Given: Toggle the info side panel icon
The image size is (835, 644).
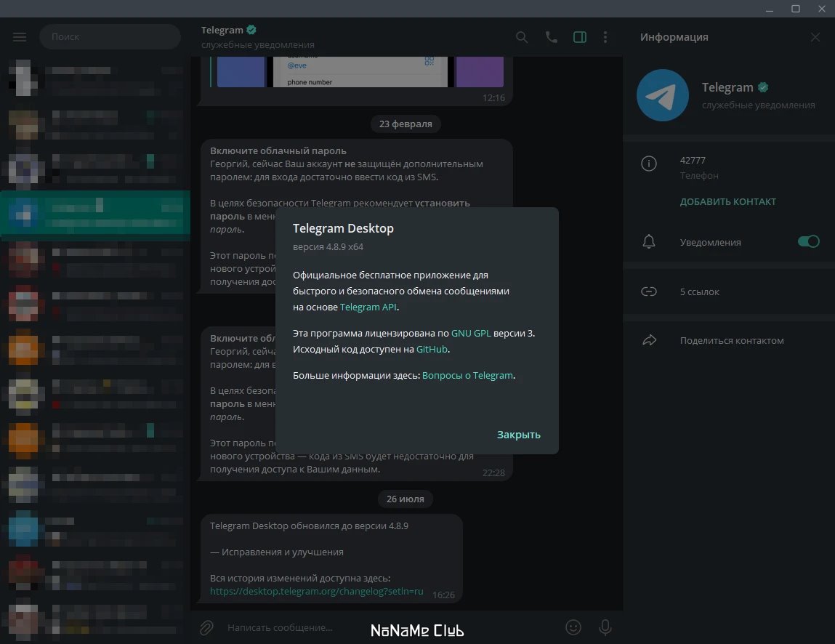Looking at the screenshot, I should [580, 37].
